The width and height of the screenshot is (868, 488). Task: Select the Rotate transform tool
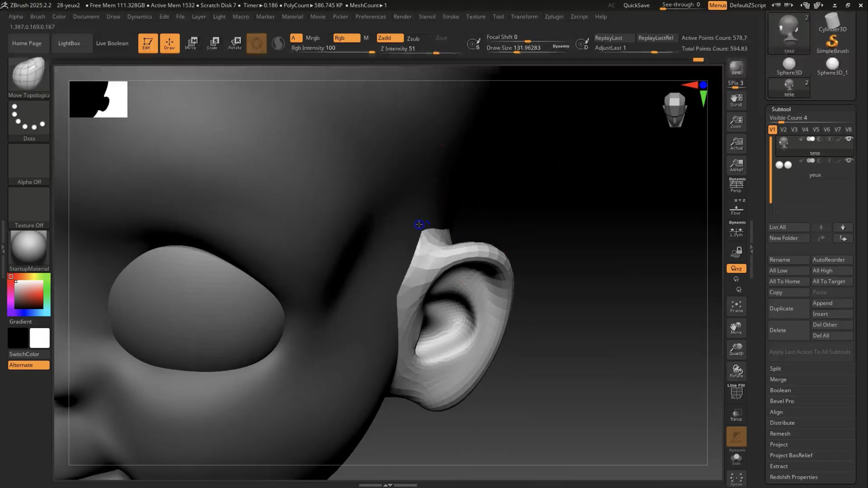pyautogui.click(x=235, y=43)
